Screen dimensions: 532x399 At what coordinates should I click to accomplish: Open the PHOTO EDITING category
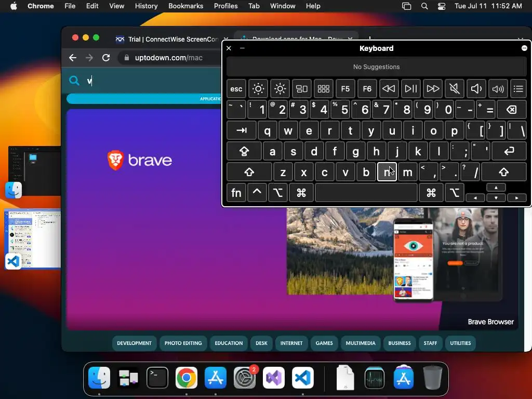(x=183, y=343)
